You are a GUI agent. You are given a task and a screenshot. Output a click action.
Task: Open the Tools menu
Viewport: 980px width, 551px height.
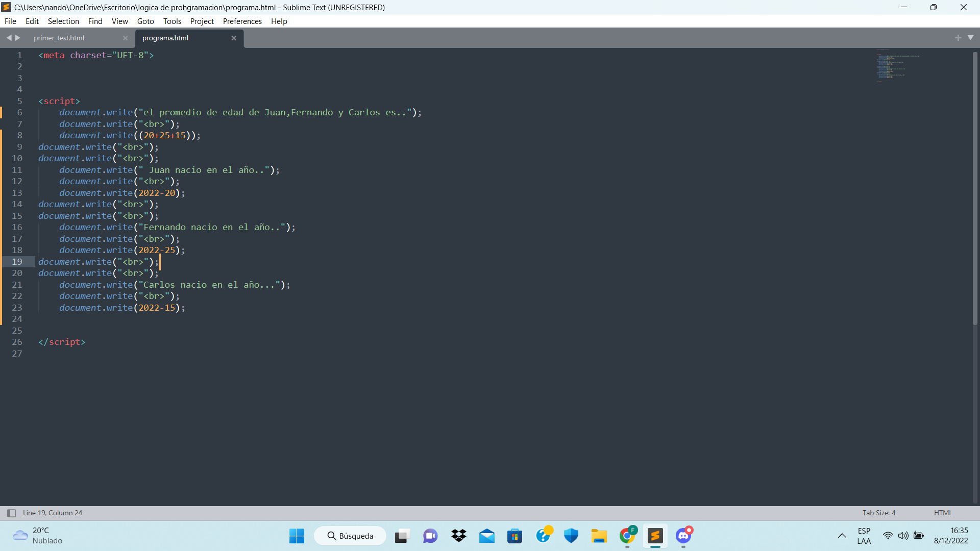click(172, 21)
